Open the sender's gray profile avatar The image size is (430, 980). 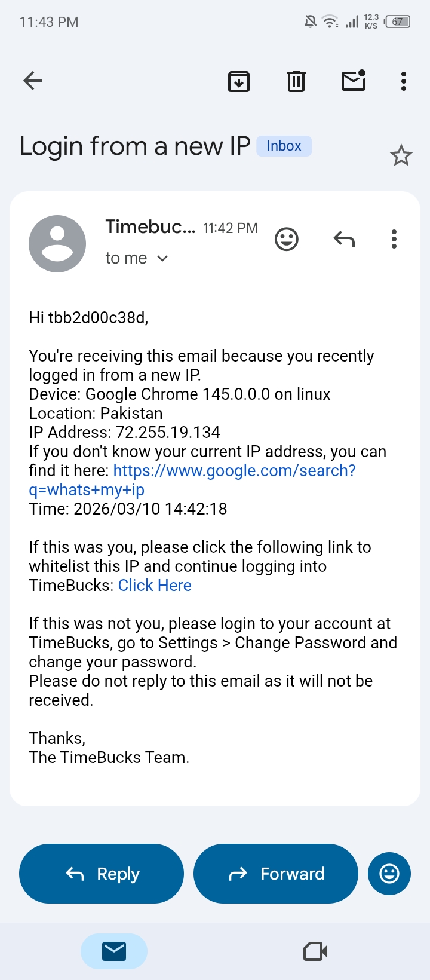[57, 243]
